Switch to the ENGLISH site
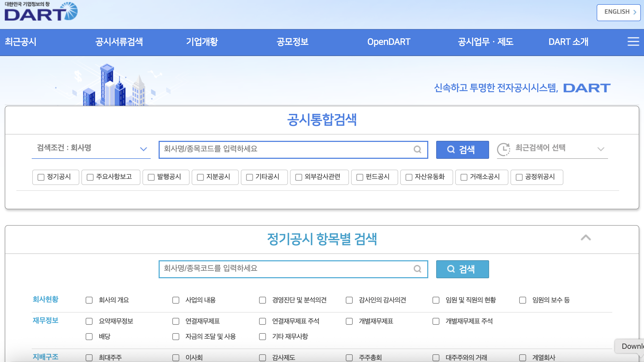 click(618, 12)
